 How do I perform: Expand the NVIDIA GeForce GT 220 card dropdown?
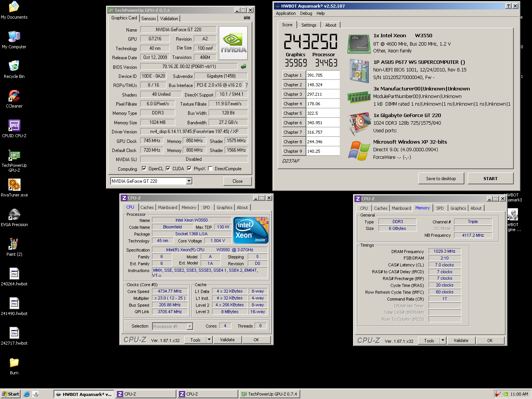[x=189, y=181]
